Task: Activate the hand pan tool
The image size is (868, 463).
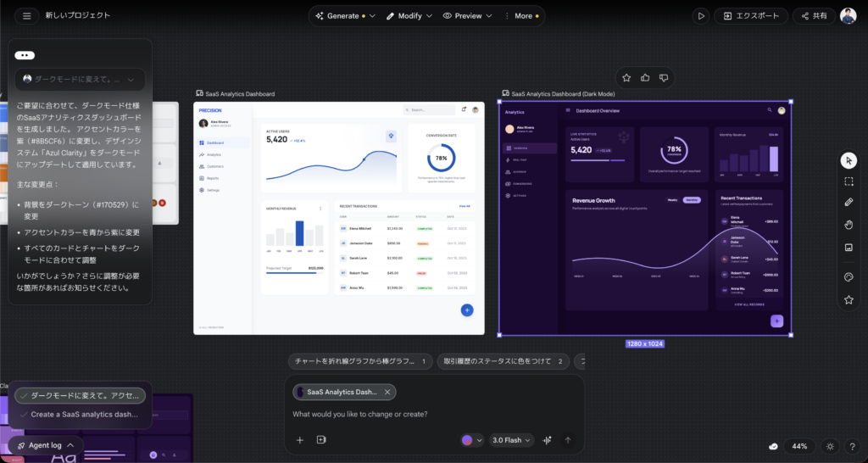Action: tap(849, 225)
